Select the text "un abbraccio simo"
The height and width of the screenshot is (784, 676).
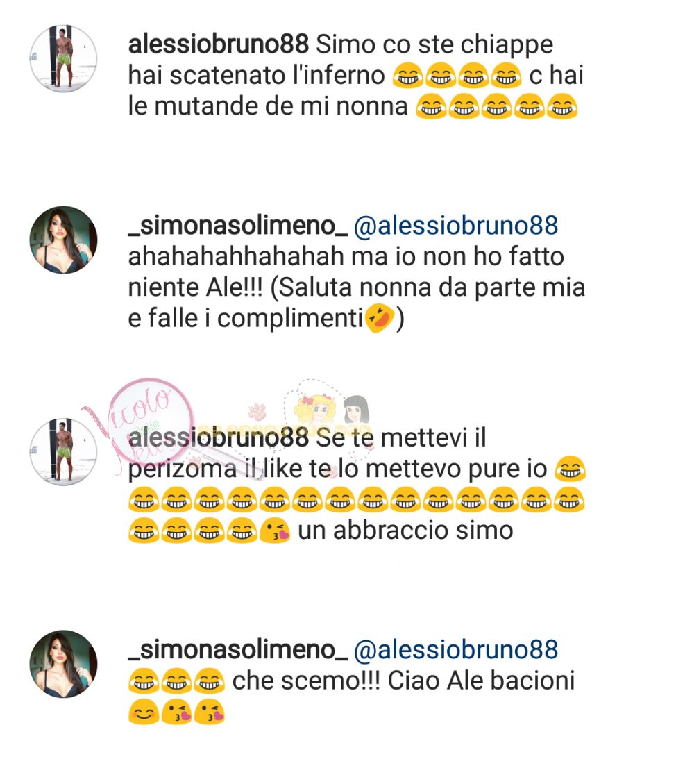coord(406,531)
